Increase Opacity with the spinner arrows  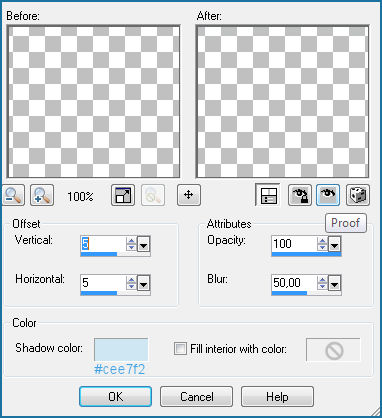point(322,241)
